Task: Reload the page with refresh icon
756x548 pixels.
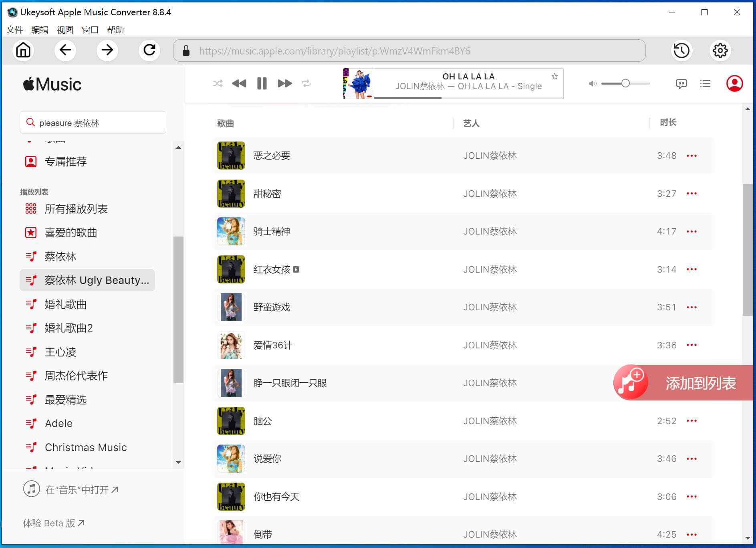Action: [x=149, y=51]
